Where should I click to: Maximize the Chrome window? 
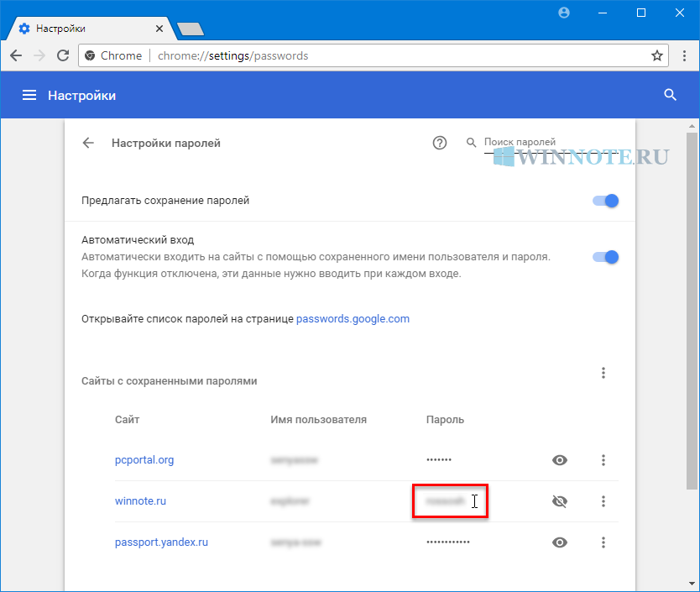(x=641, y=13)
